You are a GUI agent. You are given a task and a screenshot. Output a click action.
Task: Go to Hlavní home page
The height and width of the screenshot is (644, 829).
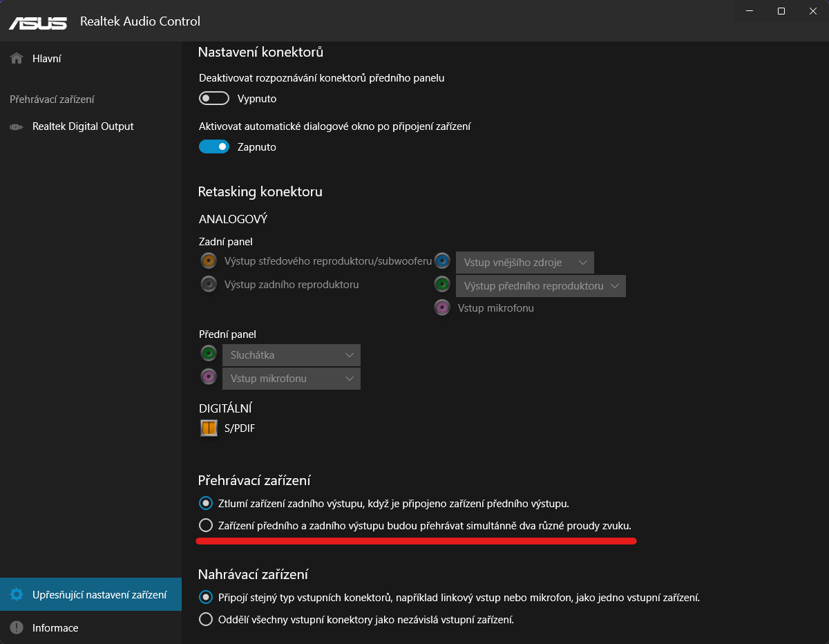click(x=46, y=59)
